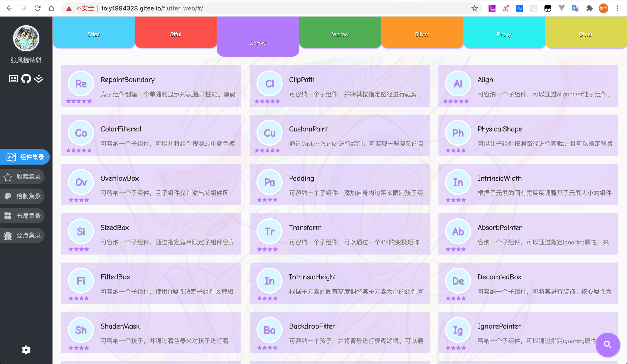627x364 pixels.
Task: Click the Juejin double-chevron icon in sidebar
Action: (39, 79)
